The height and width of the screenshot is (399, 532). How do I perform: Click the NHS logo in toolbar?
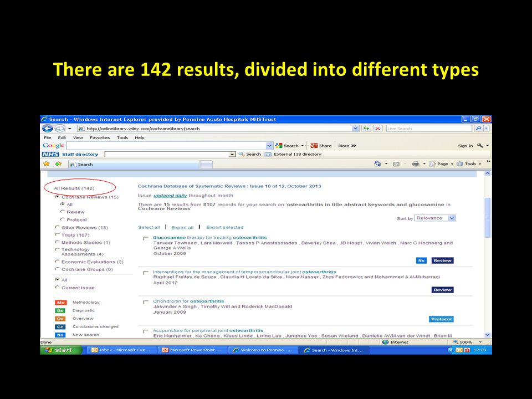click(50, 155)
